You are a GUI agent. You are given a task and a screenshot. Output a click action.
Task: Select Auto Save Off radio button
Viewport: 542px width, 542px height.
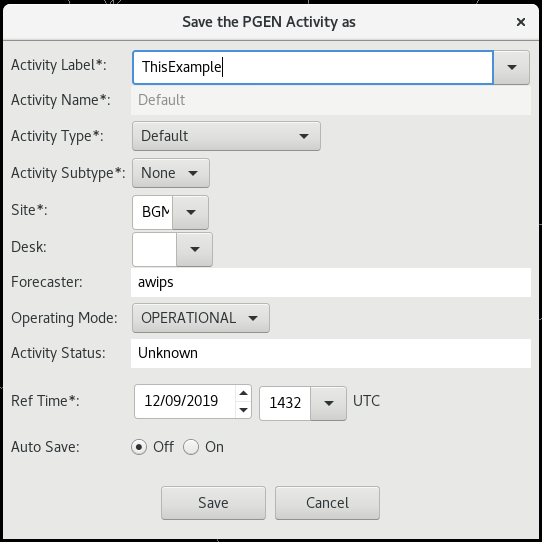139,447
